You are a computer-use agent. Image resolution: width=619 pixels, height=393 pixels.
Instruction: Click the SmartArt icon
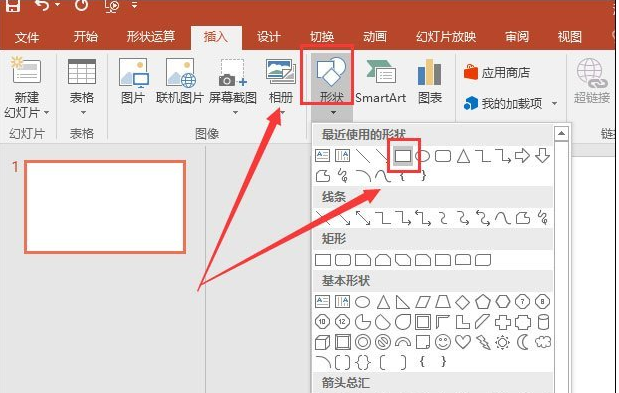coord(381,81)
